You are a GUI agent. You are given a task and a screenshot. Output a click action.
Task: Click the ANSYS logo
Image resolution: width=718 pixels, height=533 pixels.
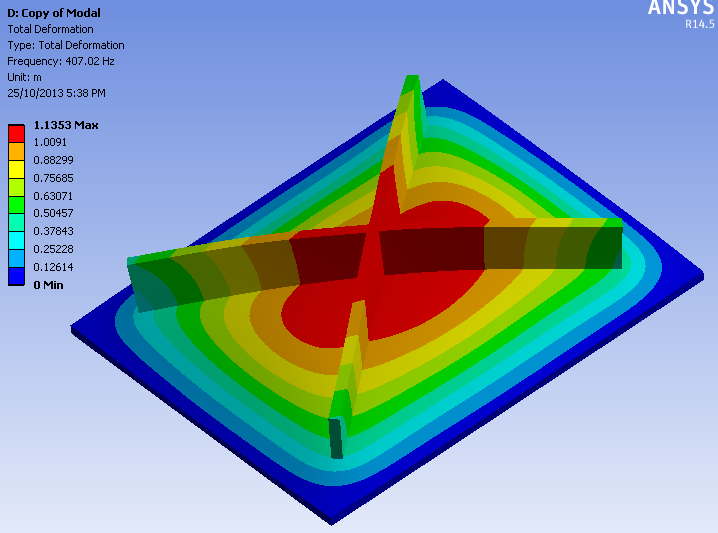click(681, 8)
